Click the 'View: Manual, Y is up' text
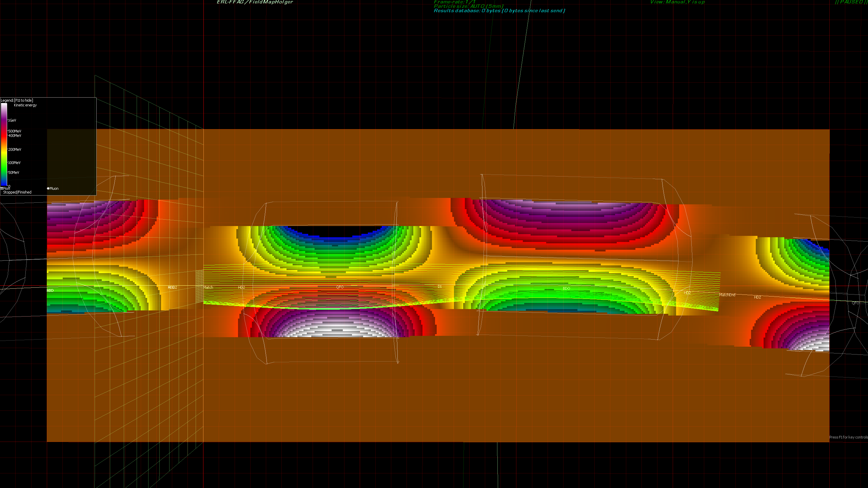The width and height of the screenshot is (868, 488). coord(677,2)
